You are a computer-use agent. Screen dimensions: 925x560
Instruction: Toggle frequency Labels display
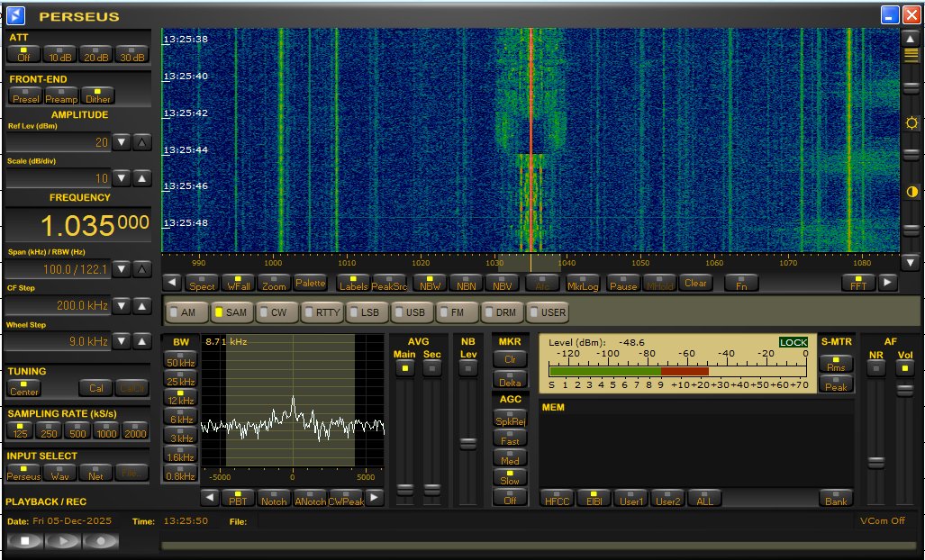(353, 283)
